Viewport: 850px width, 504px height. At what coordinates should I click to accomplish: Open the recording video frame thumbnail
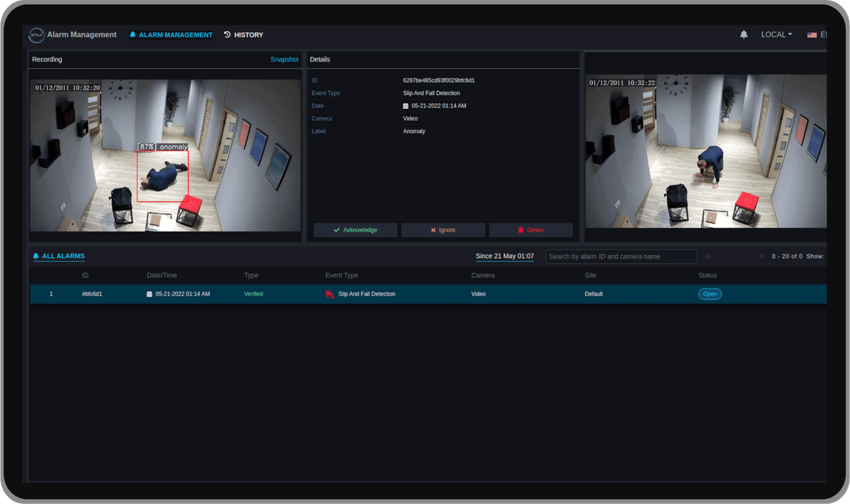(165, 156)
